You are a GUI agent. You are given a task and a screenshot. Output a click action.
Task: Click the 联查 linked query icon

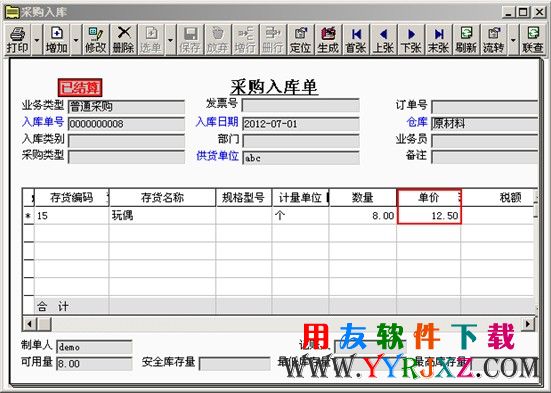(x=533, y=40)
